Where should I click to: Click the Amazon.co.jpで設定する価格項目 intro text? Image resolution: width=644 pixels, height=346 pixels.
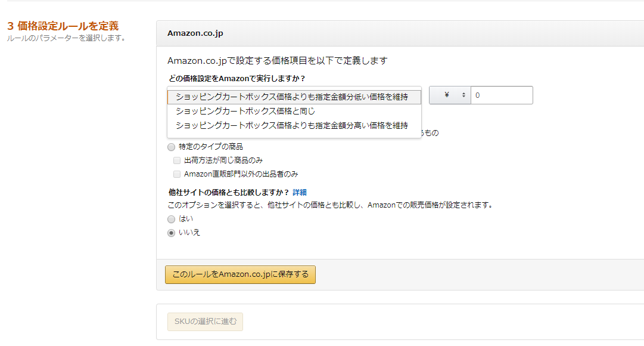click(278, 61)
